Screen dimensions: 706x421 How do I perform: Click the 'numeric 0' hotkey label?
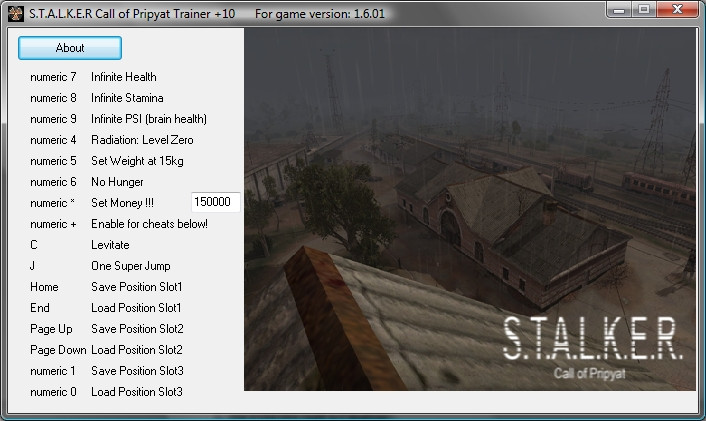click(x=53, y=392)
